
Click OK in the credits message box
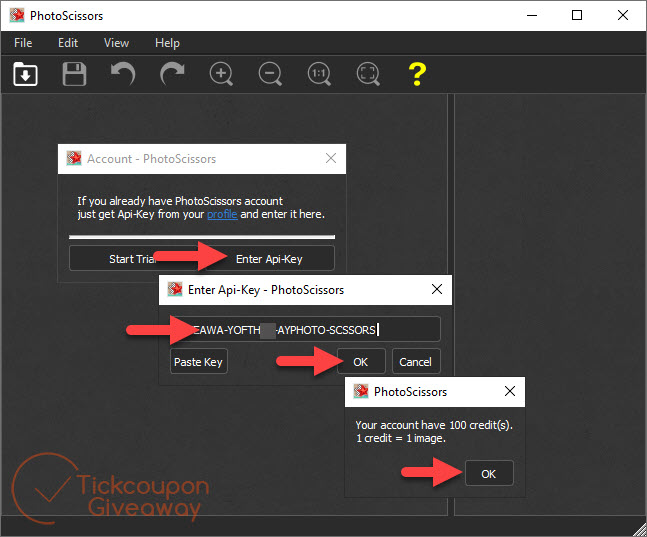(489, 474)
